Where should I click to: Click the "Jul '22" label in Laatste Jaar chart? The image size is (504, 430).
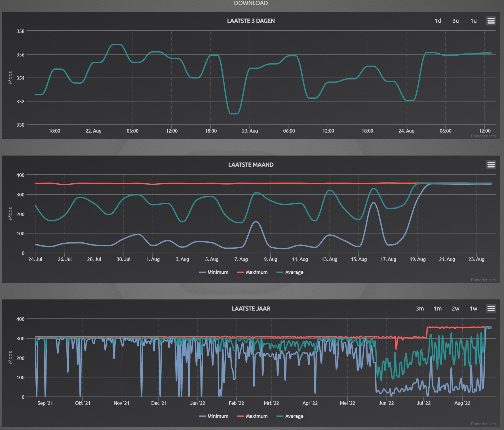click(x=423, y=403)
